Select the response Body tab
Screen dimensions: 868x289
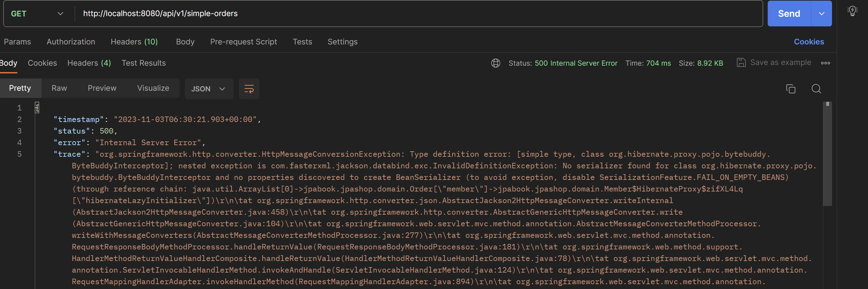click(x=8, y=63)
